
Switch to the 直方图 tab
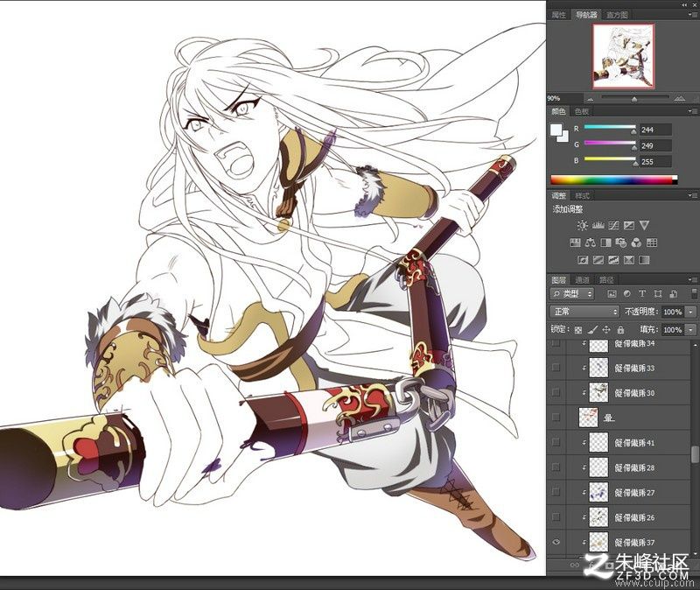tap(617, 15)
